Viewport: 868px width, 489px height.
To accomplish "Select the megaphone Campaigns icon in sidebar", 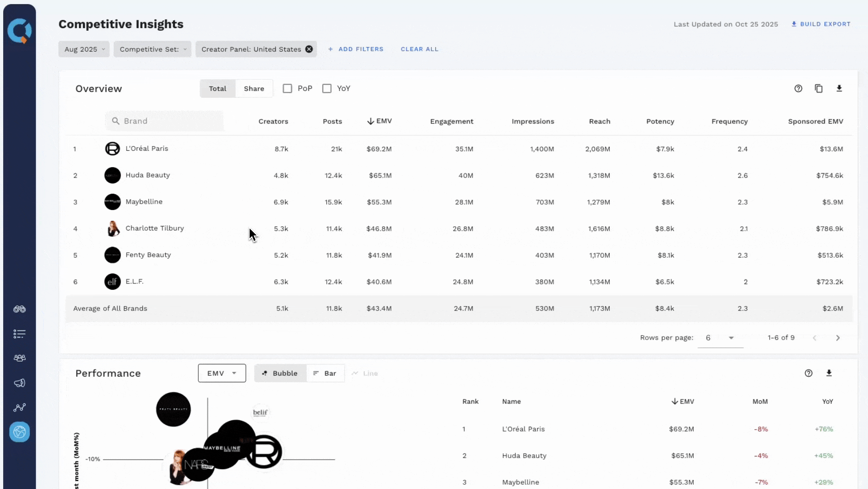I will 19,383.
